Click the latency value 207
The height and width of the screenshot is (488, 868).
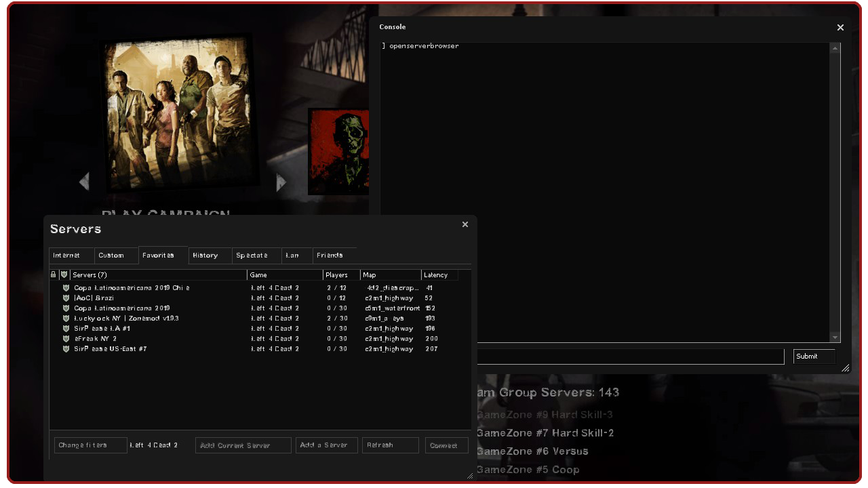click(x=431, y=349)
